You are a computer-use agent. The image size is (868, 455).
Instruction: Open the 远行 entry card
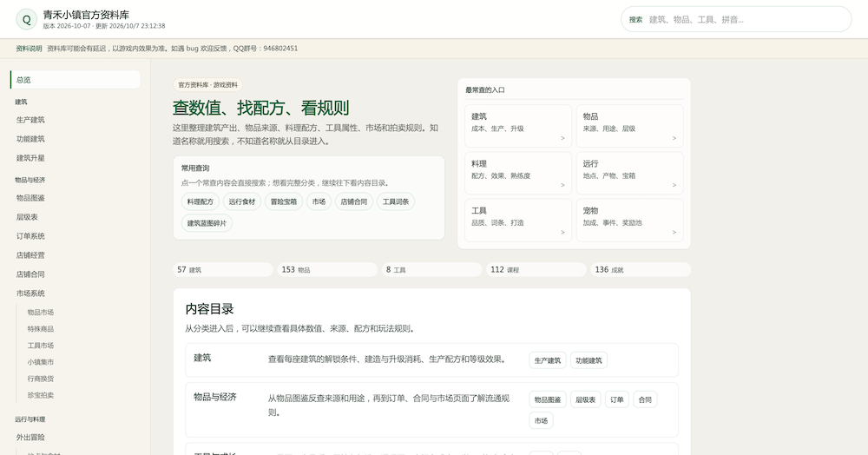click(x=630, y=174)
